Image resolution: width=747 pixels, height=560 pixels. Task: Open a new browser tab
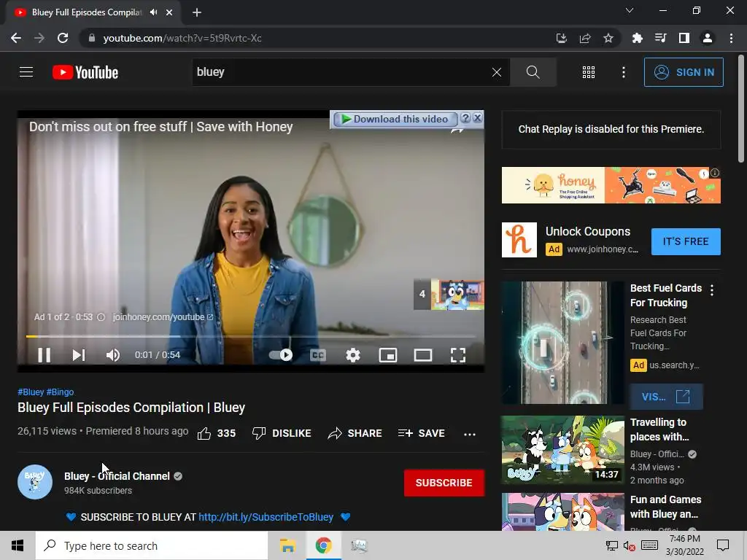pyautogui.click(x=197, y=12)
